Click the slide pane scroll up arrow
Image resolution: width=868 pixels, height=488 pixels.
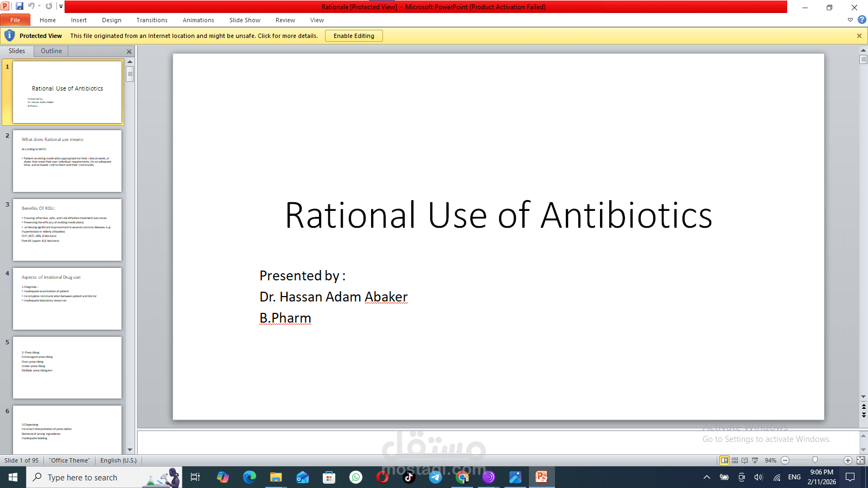click(130, 62)
